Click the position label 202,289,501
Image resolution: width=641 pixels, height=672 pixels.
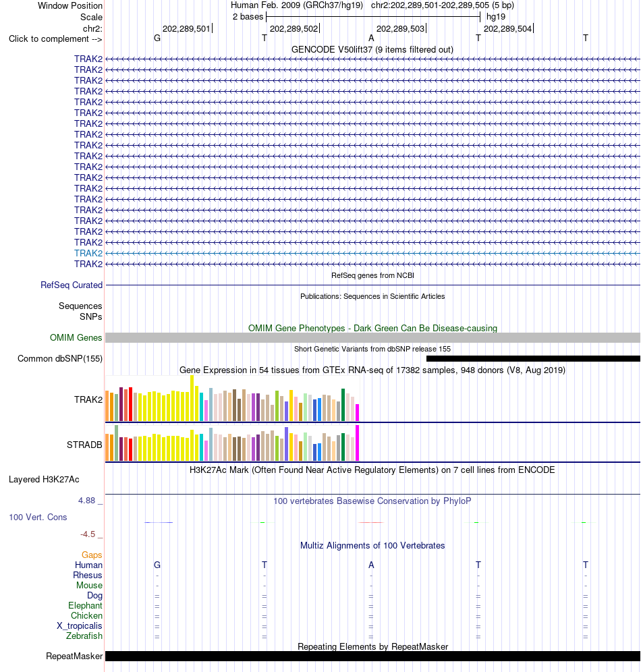point(186,29)
